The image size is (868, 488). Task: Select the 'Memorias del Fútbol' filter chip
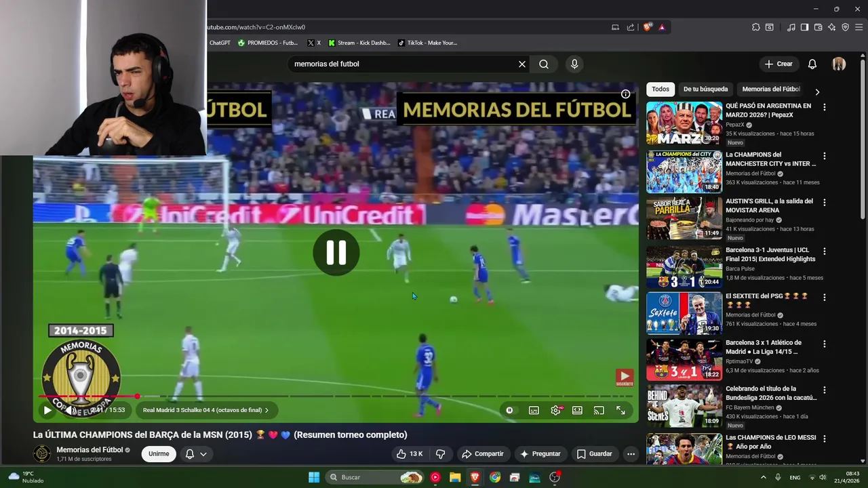tap(771, 89)
